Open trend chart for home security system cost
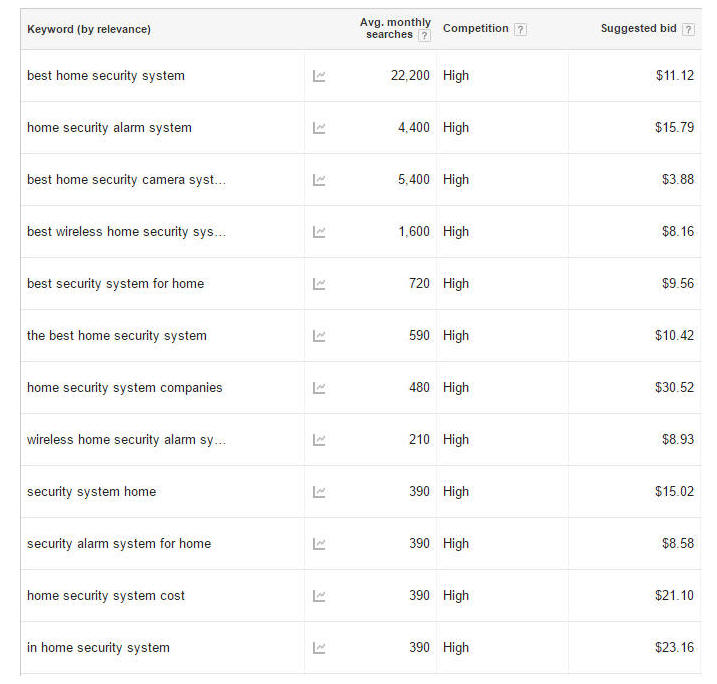717x684 pixels. 319,596
